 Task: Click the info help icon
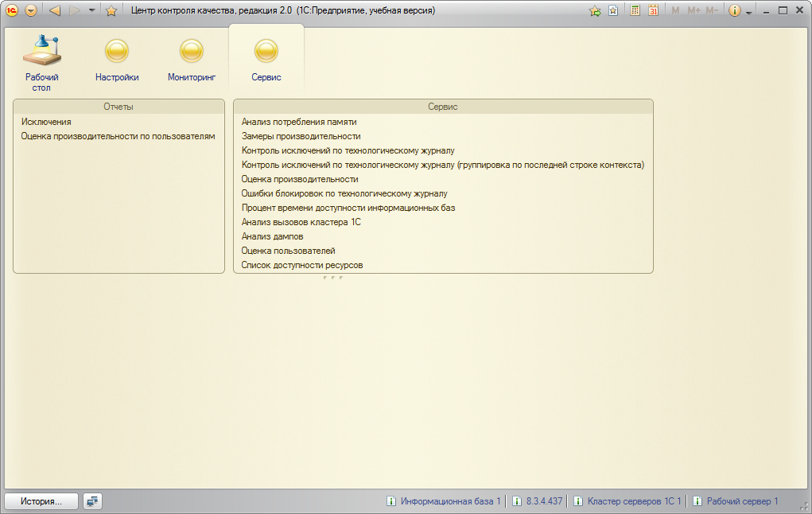coord(734,10)
